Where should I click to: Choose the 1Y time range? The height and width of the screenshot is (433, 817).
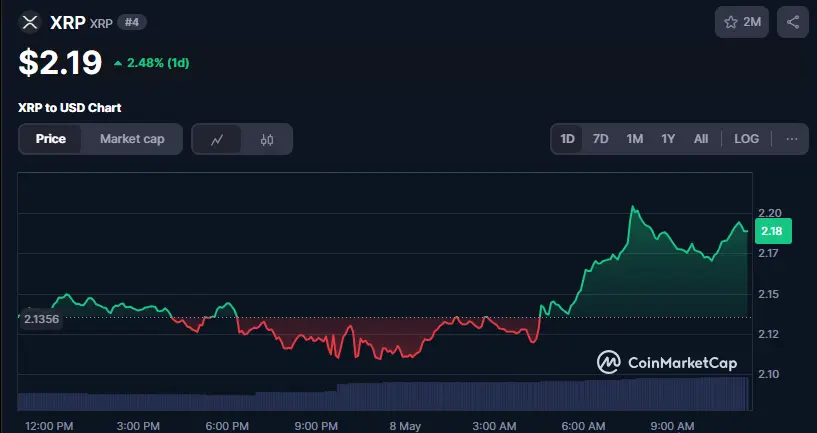click(x=668, y=139)
